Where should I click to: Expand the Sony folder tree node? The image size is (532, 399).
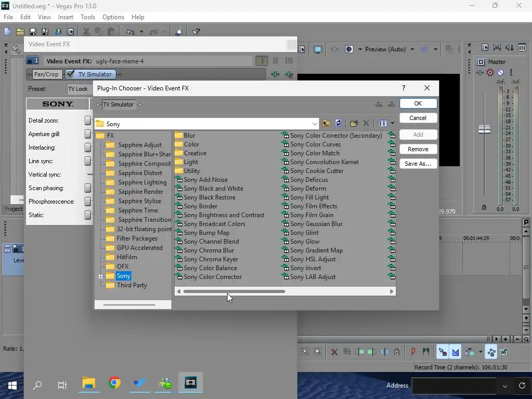coord(100,276)
